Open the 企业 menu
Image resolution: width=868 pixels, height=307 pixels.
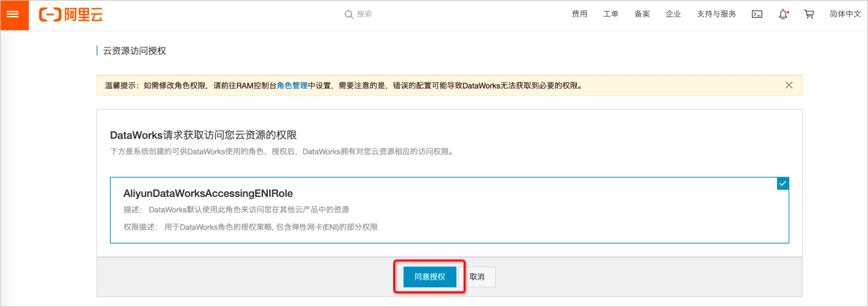[x=673, y=14]
